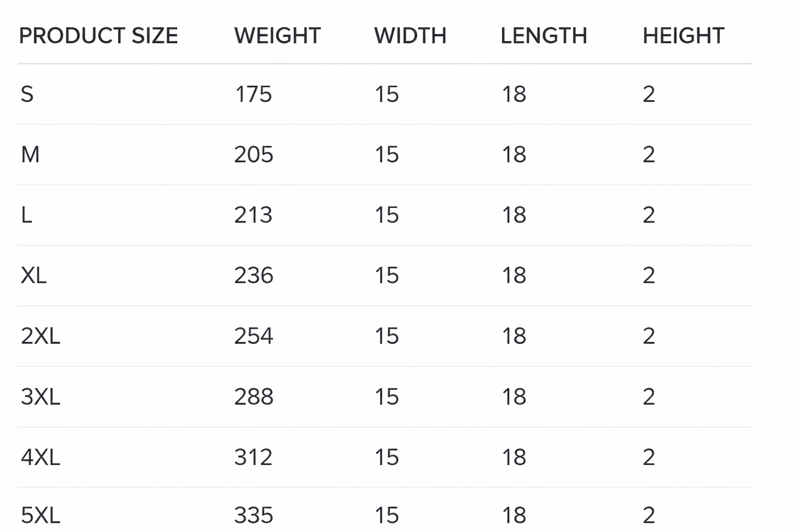Click the HEIGHT column header

click(x=683, y=36)
